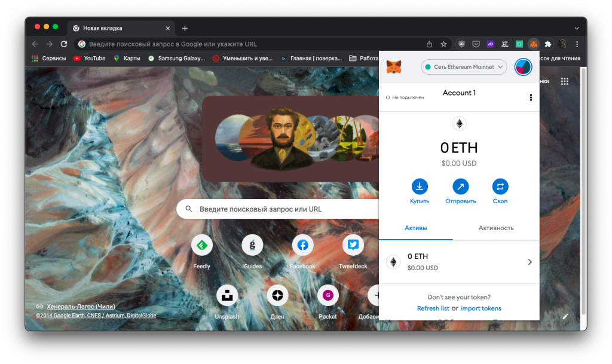The image size is (612, 364).
Task: Click the Pocket extension icon in toolbar
Action: click(x=476, y=44)
